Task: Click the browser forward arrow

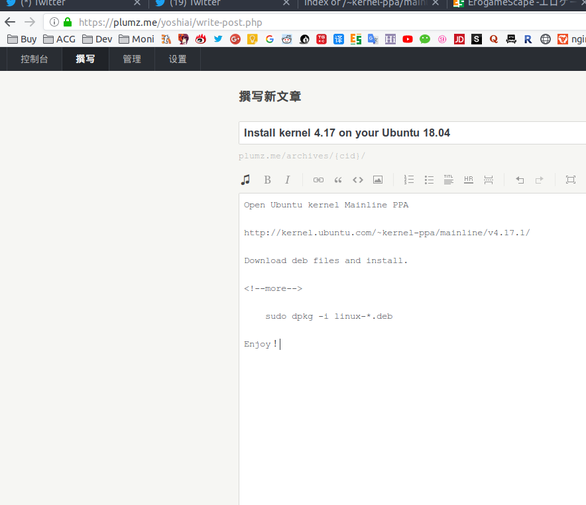Action: point(30,22)
